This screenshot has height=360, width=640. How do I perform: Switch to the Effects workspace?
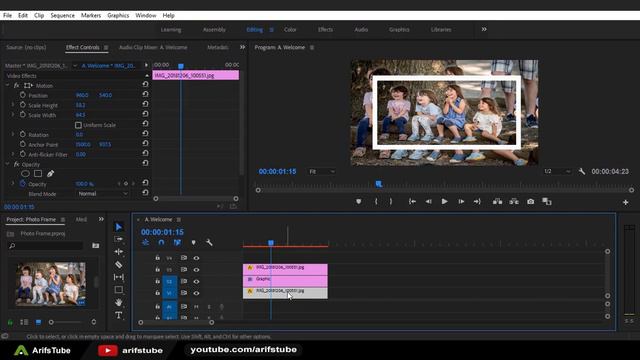pyautogui.click(x=325, y=29)
